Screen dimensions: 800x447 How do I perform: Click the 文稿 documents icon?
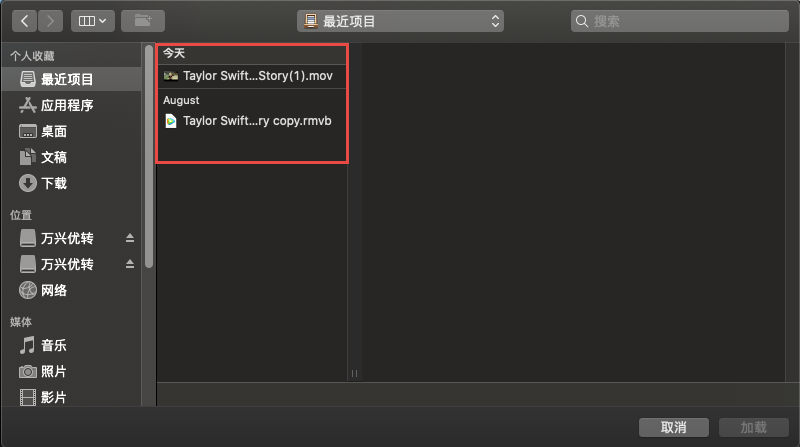pos(28,157)
